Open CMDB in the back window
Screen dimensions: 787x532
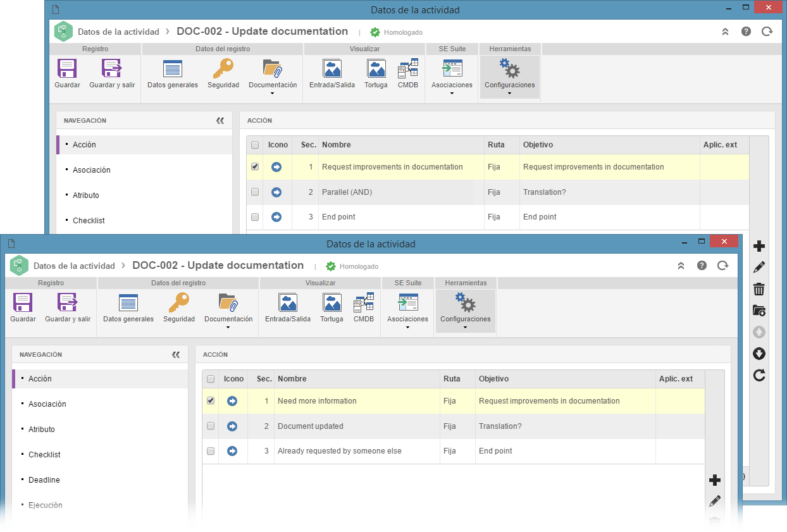point(408,73)
